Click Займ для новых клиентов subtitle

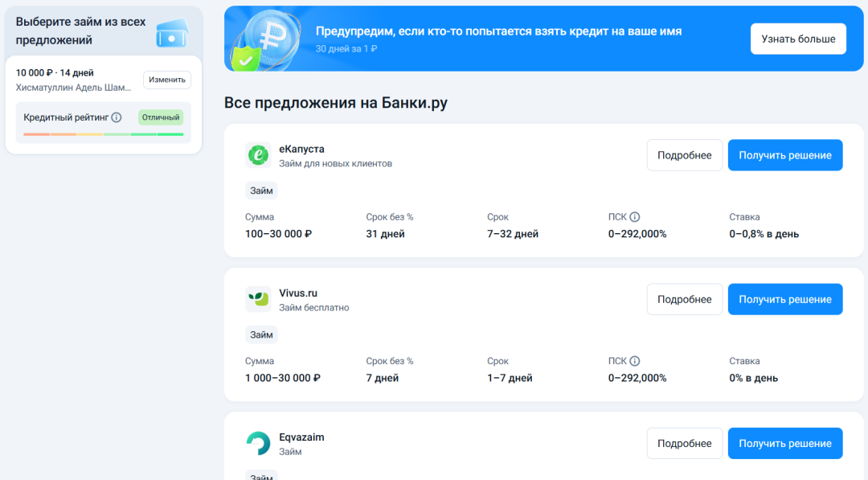(335, 163)
